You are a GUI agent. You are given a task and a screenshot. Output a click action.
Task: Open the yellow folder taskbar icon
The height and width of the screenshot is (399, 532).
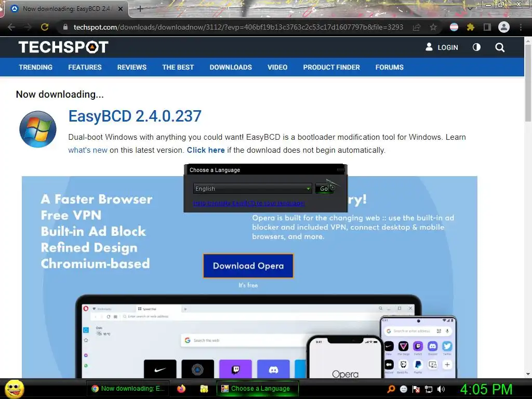204,389
